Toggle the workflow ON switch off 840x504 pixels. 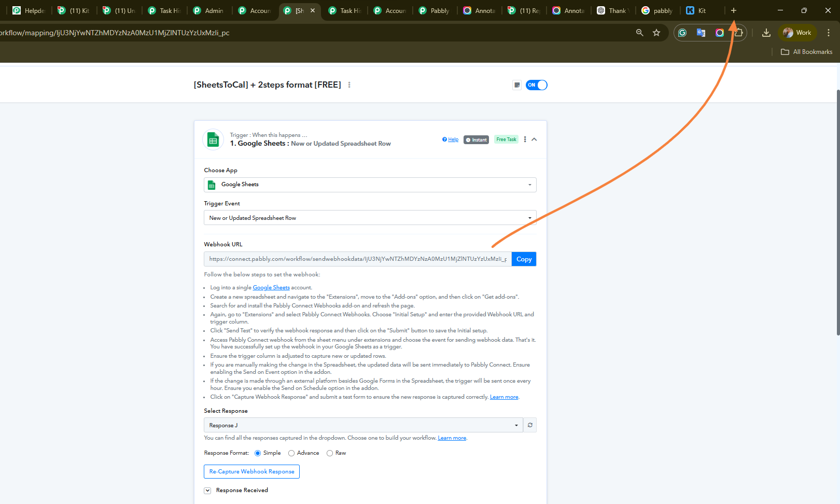(537, 85)
